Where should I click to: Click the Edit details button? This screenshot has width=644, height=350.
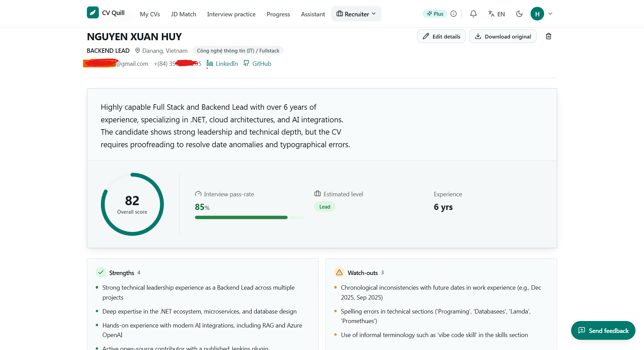(x=441, y=36)
